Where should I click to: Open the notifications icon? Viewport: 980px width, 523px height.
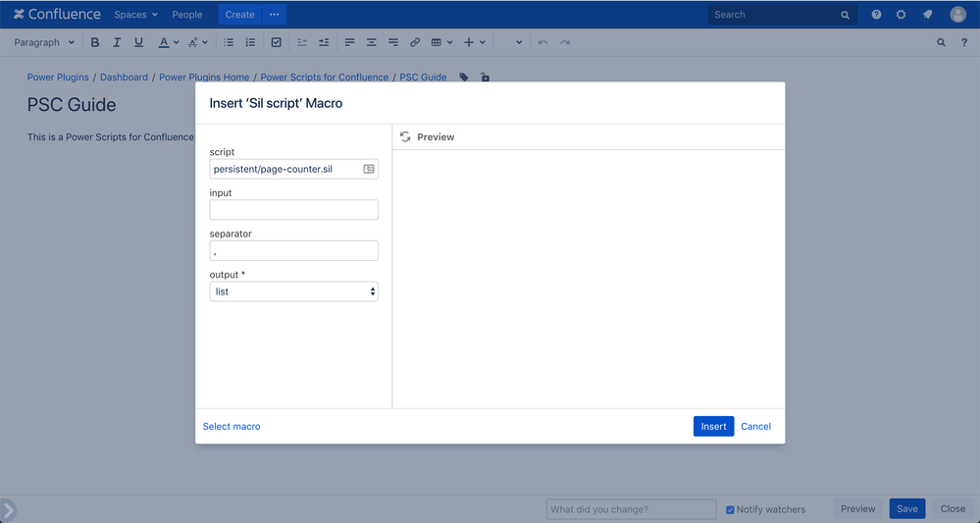(x=927, y=15)
